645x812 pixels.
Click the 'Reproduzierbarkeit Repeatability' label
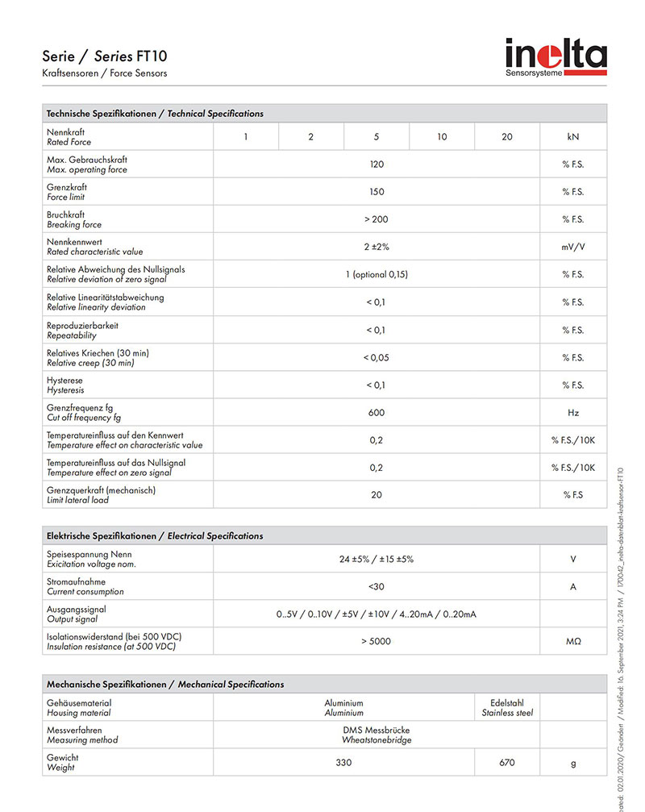(x=82, y=331)
